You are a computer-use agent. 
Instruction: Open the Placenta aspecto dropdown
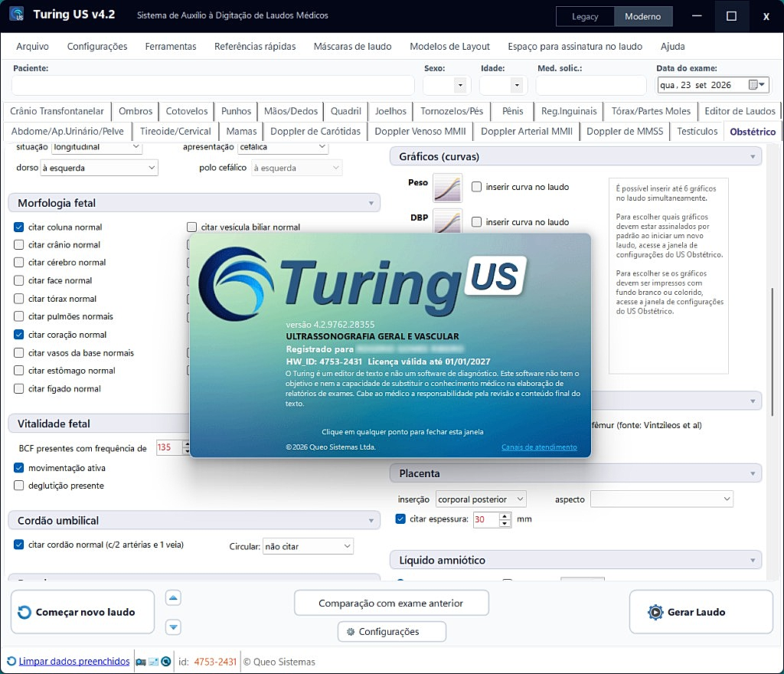661,499
